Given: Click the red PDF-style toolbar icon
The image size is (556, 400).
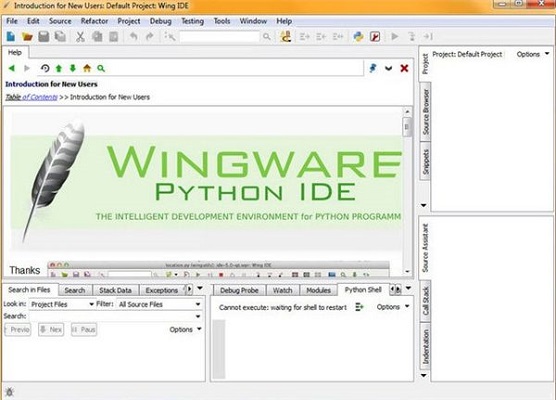Looking at the screenshot, I should [375, 37].
